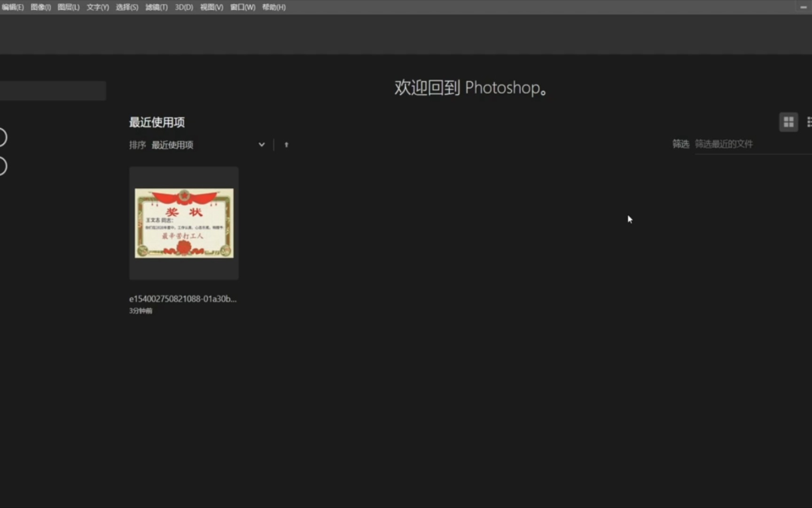Click the gray search bar at top left
This screenshot has height=508, width=812.
52,90
